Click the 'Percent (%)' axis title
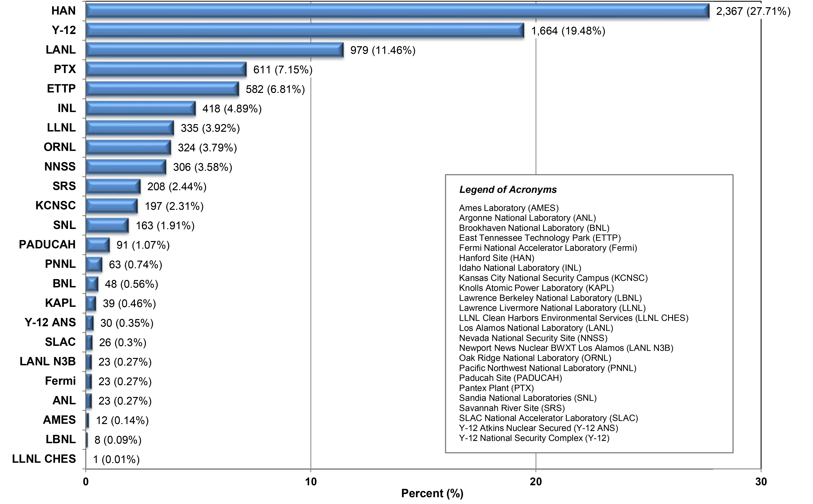Image resolution: width=813 pixels, height=504 pixels. (x=432, y=493)
